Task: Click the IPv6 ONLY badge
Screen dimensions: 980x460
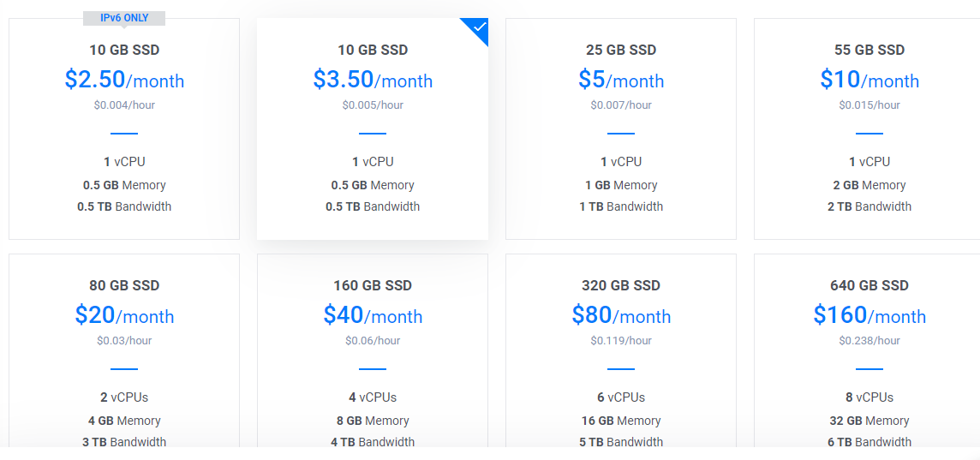Action: point(124,18)
